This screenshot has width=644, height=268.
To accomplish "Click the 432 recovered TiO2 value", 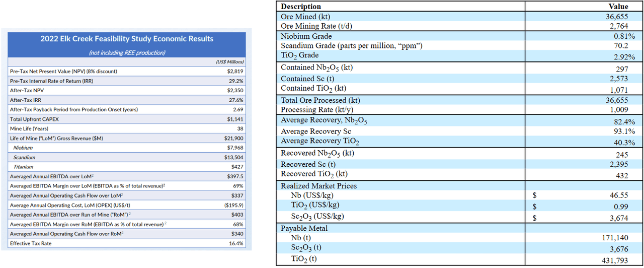I will 622,175.
